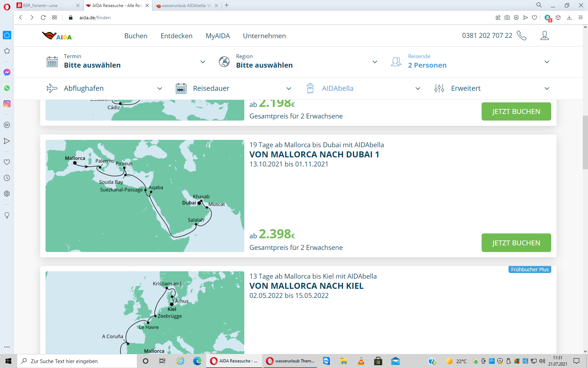Switch to the wasserurlaub AIDAbella tab
588x368 pixels.
click(x=185, y=6)
